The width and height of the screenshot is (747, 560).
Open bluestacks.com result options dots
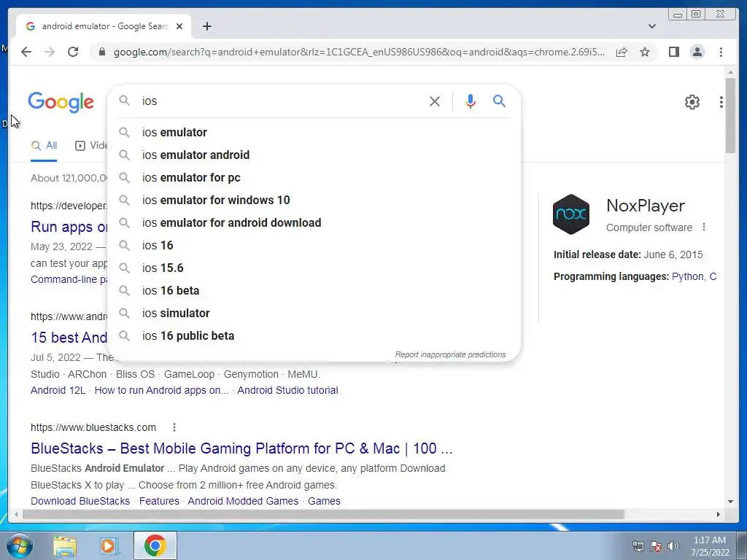click(x=174, y=427)
